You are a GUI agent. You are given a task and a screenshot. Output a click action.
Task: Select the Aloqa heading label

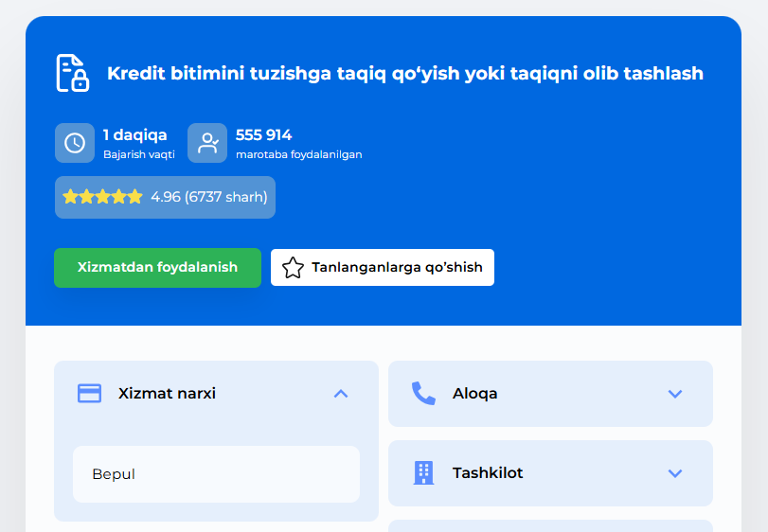474,393
